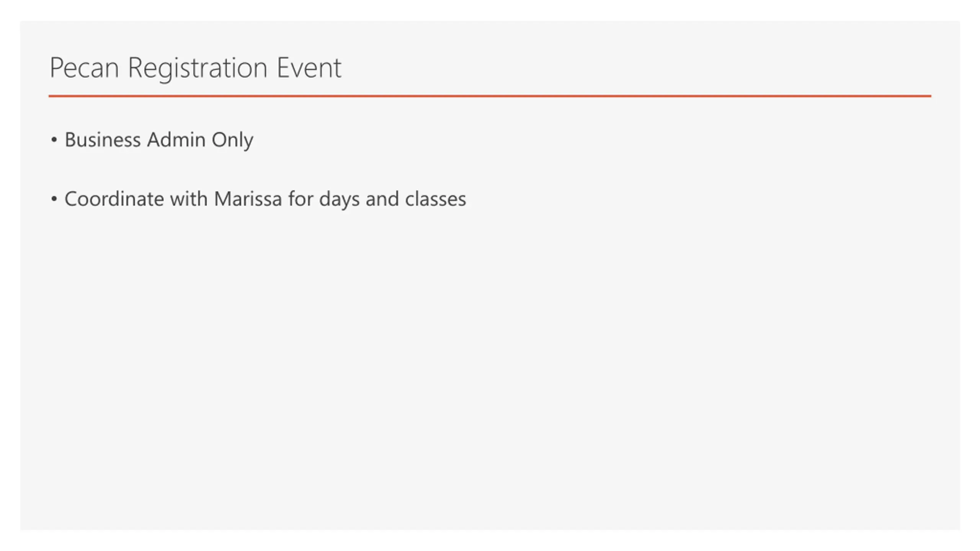Select the word Only in first bullet
This screenshot has height=551, width=980.
232,140
